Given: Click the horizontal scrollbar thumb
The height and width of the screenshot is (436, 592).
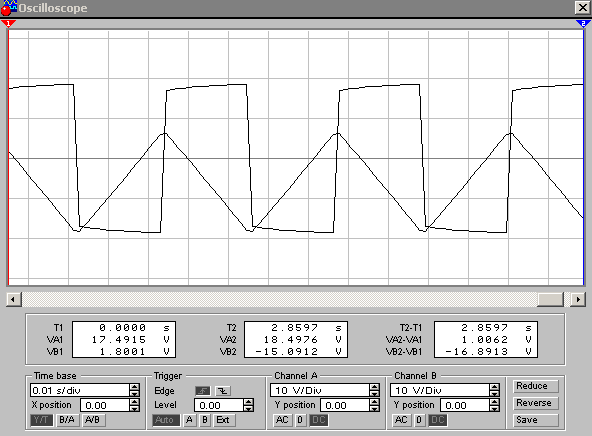Looking at the screenshot, I should pyautogui.click(x=550, y=299).
